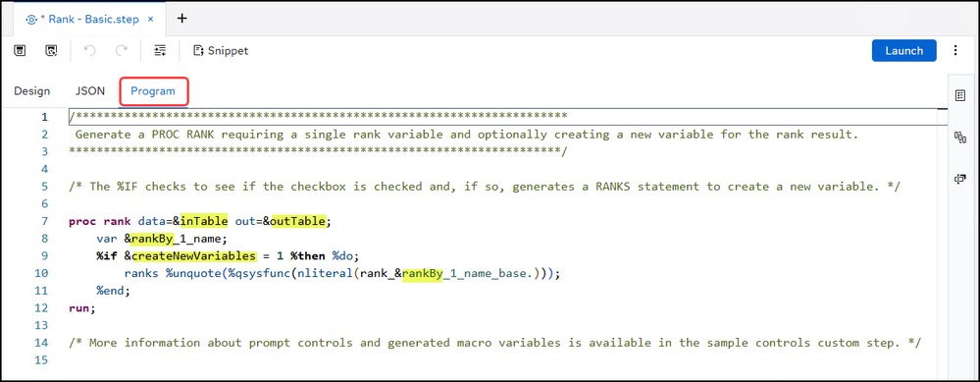
Task: Click line number 7 in the gutter
Action: tap(44, 221)
